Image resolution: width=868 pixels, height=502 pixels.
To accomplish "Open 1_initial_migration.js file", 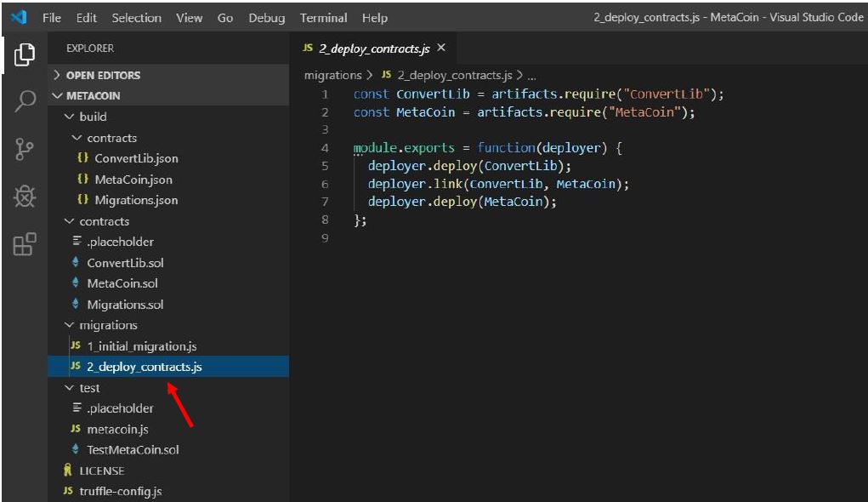I will pyautogui.click(x=141, y=346).
